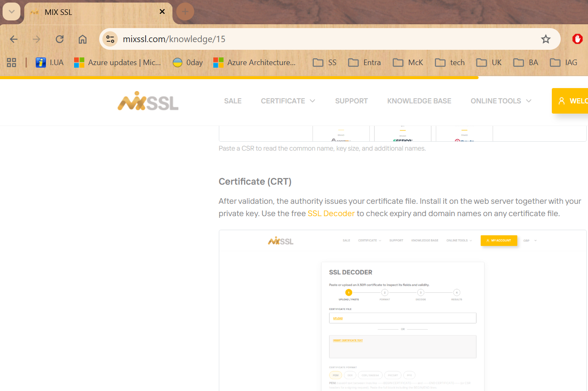Screen dimensions: 588x391
Task: Reload the mixssl.com page
Action: click(60, 39)
